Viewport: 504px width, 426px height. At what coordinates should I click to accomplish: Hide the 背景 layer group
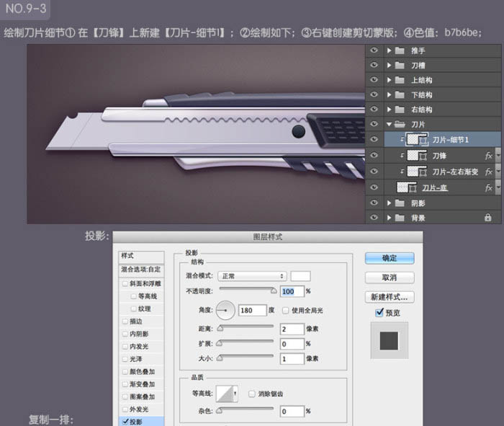pyautogui.click(x=374, y=218)
